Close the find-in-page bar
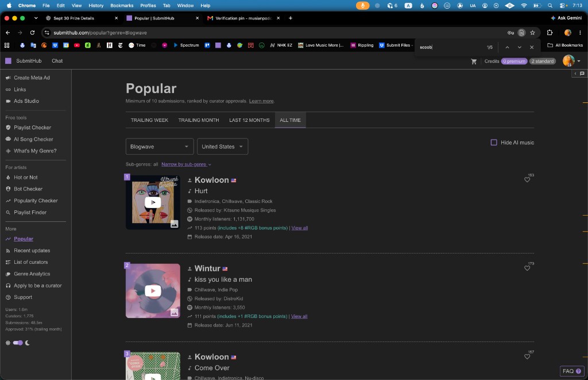 click(532, 47)
